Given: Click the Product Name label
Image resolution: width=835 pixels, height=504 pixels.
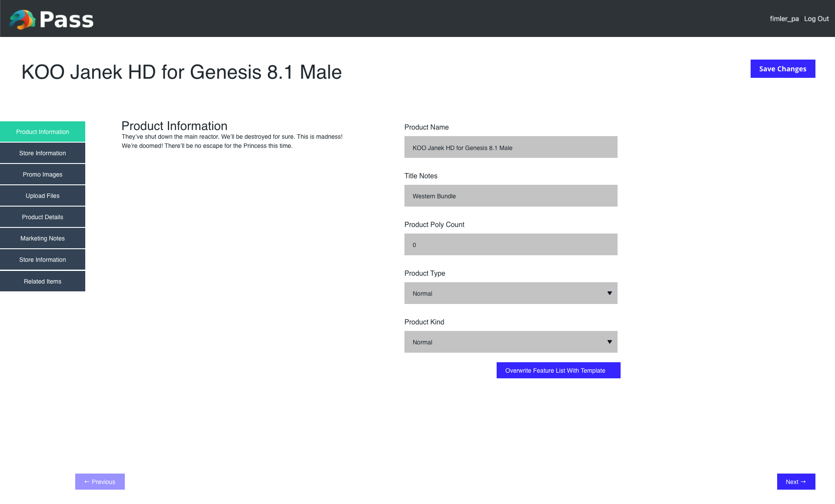Looking at the screenshot, I should (x=427, y=127).
